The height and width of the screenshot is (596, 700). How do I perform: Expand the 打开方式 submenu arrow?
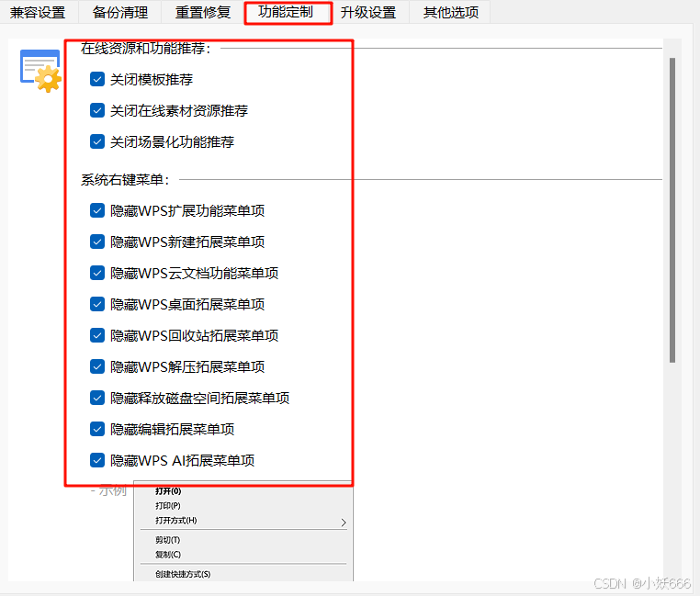coord(344,523)
